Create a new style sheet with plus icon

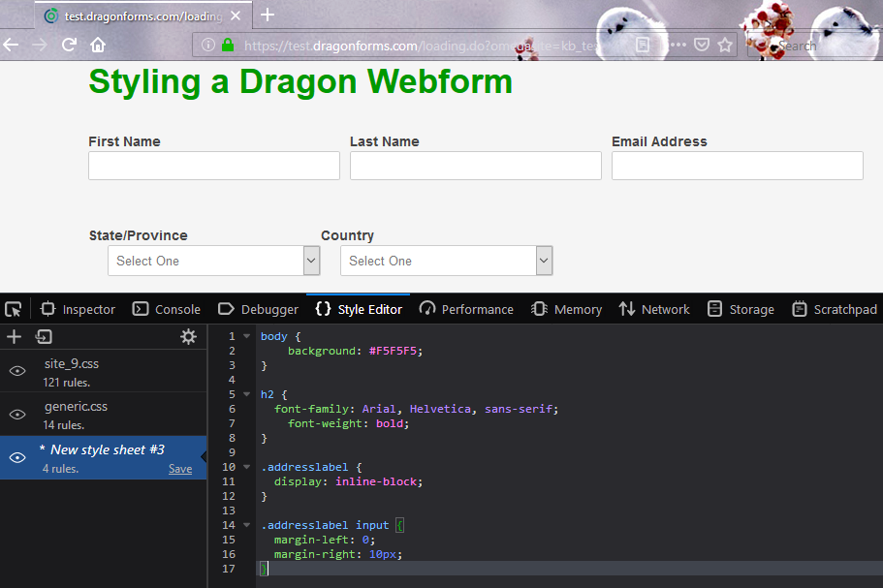[14, 336]
